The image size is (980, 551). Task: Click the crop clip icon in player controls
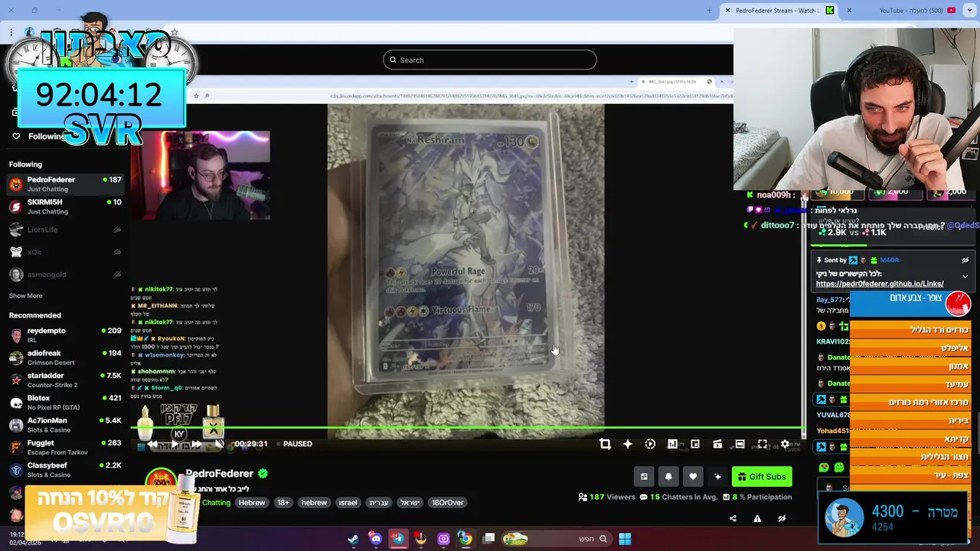[x=605, y=444]
